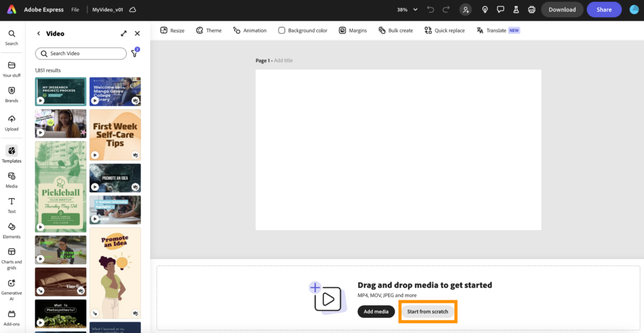Open the Brands sidebar icon
The image size is (644, 333).
pyautogui.click(x=11, y=91)
